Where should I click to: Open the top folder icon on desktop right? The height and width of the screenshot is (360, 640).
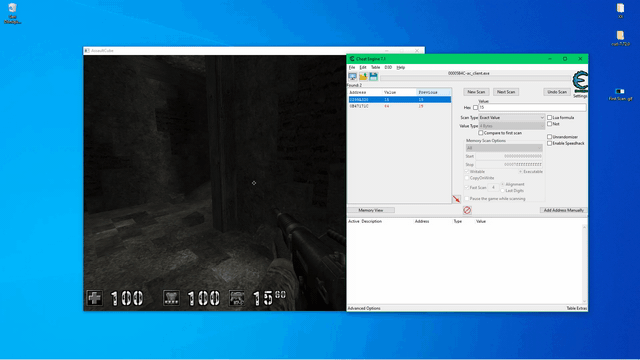[x=620, y=11]
